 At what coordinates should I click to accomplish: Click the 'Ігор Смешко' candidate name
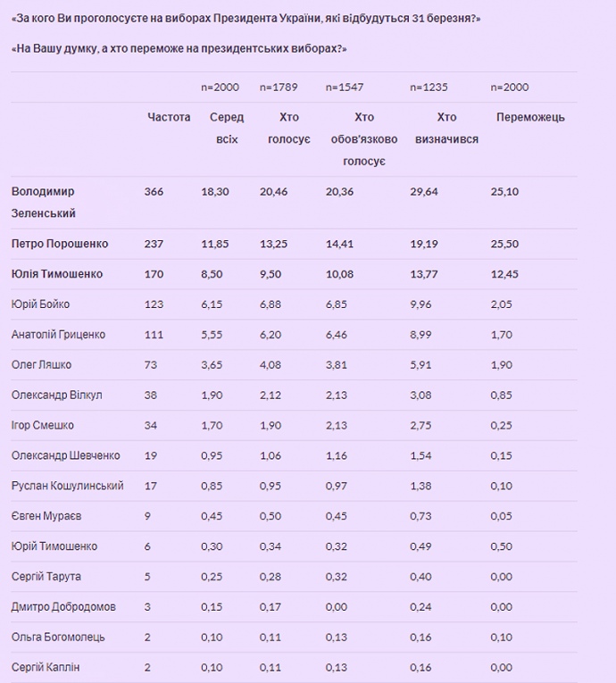43,426
